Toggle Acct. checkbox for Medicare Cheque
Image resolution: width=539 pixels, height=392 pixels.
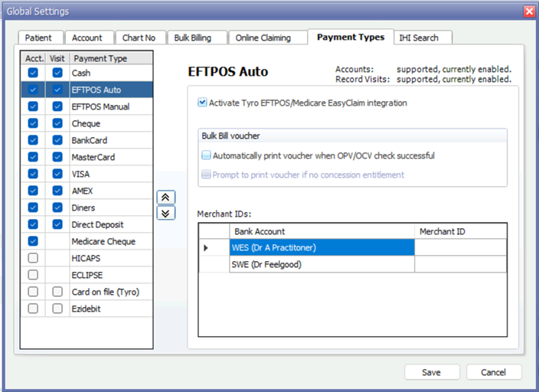point(33,241)
